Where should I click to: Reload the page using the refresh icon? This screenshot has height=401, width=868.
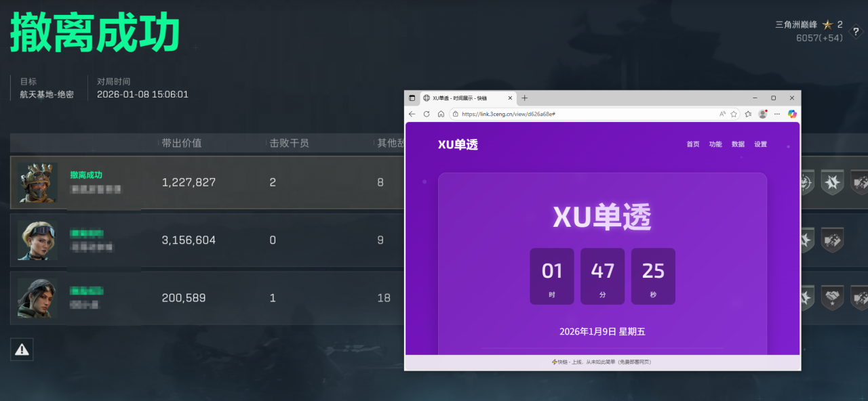pyautogui.click(x=427, y=114)
